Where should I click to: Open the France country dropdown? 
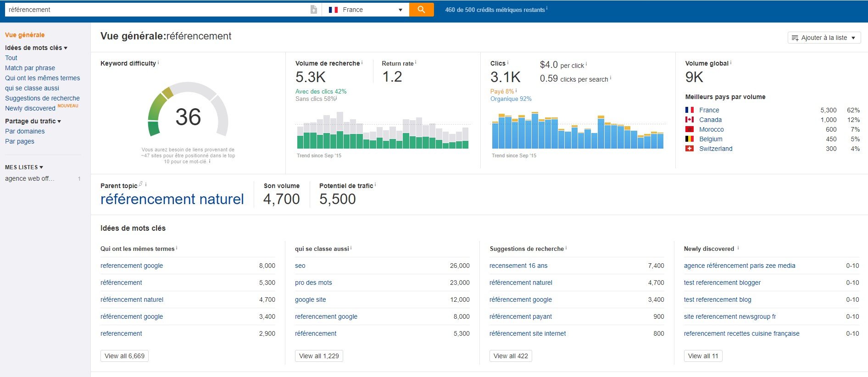pyautogui.click(x=366, y=10)
